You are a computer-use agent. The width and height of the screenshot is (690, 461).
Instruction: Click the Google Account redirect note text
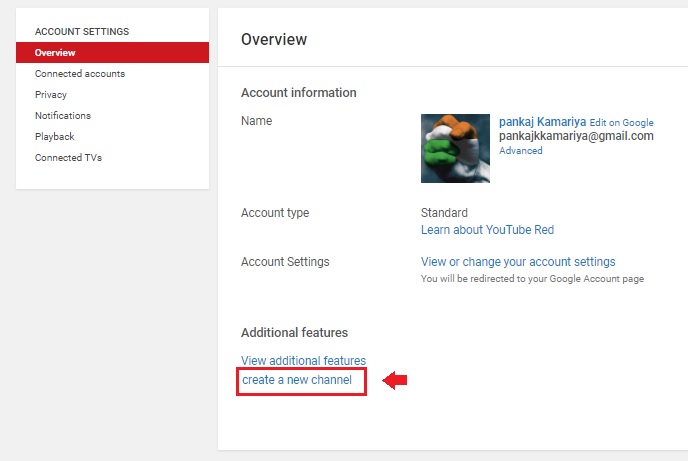click(532, 278)
